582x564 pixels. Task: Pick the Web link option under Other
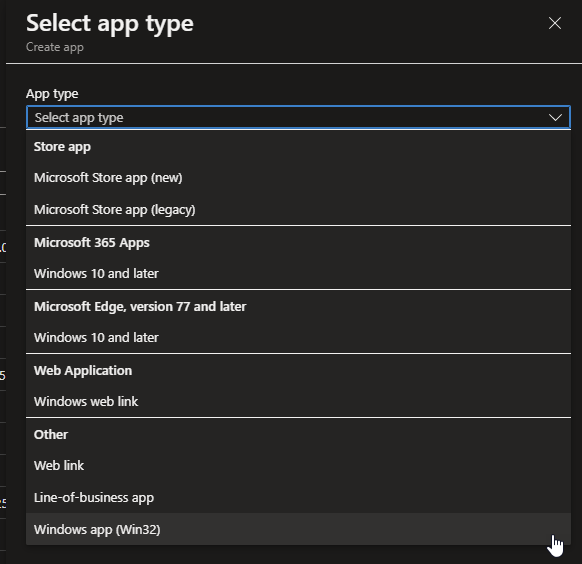click(298, 465)
